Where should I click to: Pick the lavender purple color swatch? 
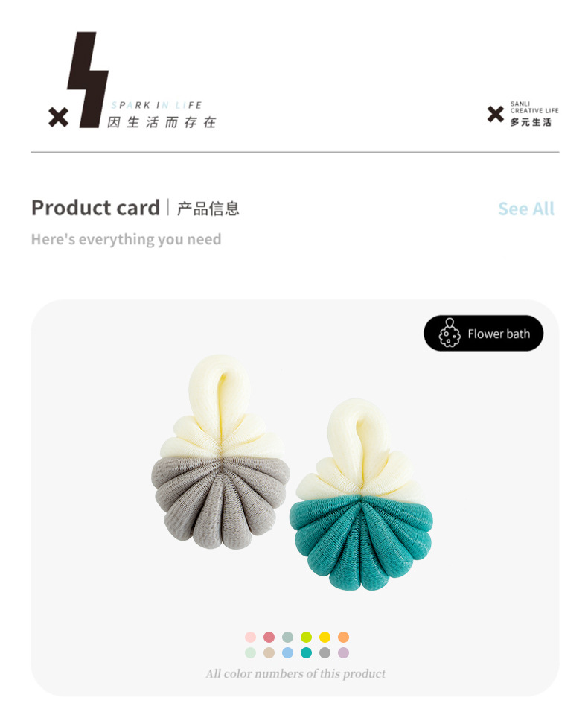pyautogui.click(x=343, y=652)
